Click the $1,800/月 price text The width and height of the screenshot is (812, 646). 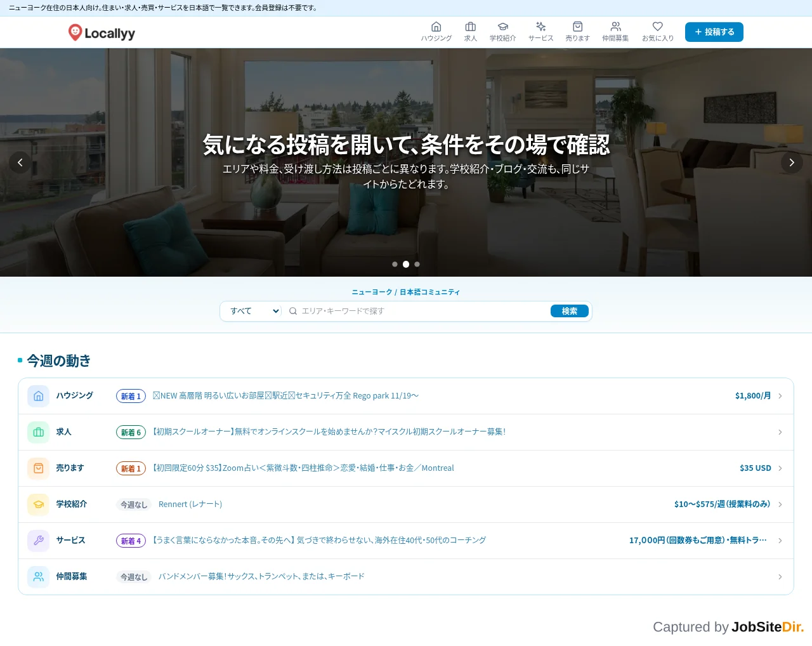click(x=753, y=396)
